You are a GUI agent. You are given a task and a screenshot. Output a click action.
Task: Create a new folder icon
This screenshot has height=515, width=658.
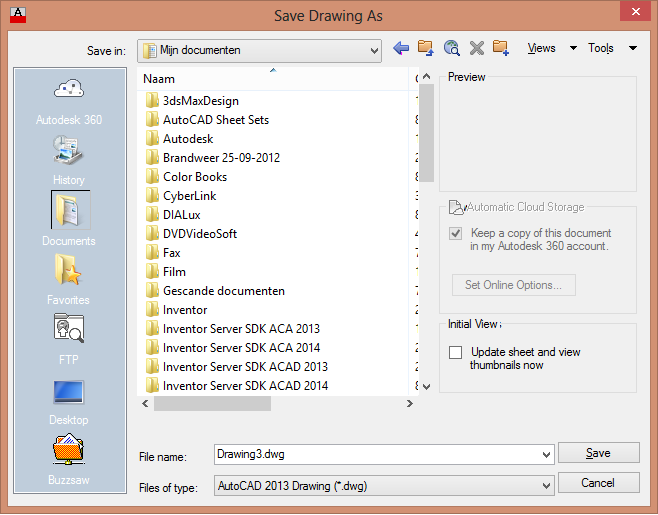(x=501, y=48)
